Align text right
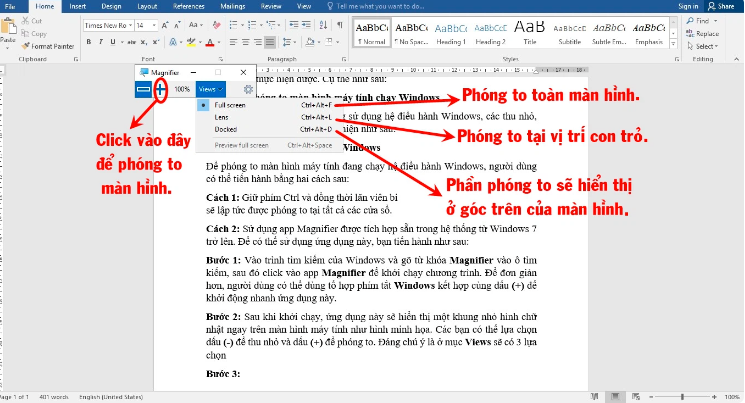Viewport: 745px width, 403px height. click(x=258, y=42)
